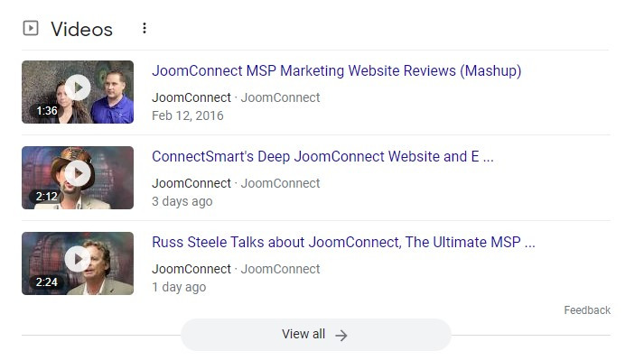644x360 pixels.
Task: Click the Feb 12, 2016 date text
Action: (188, 115)
